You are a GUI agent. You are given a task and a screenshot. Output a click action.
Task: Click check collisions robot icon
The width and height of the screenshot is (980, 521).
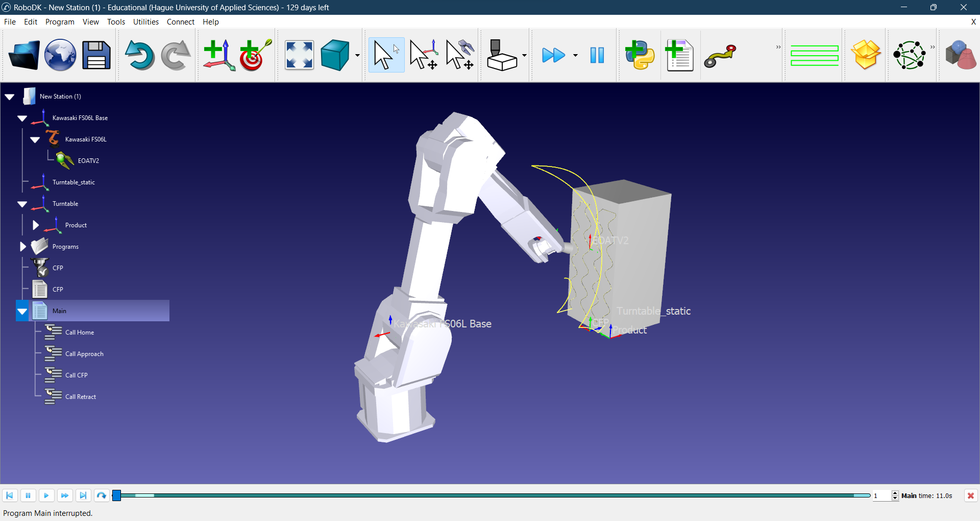pos(502,55)
